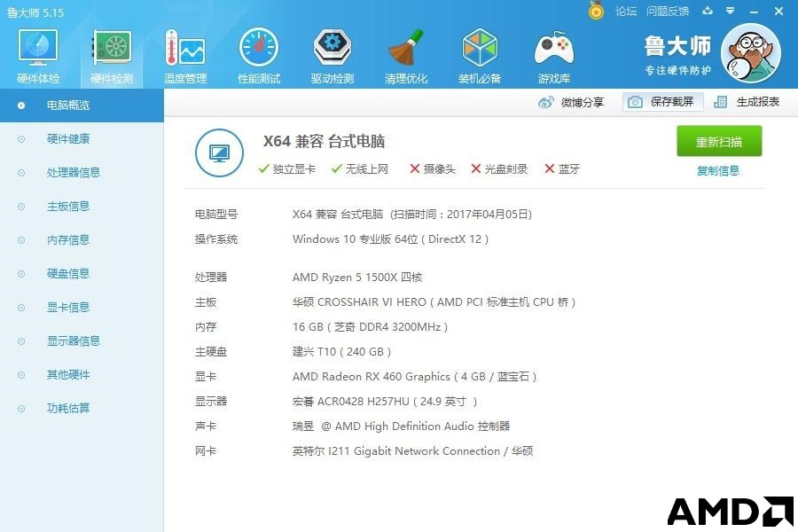Click 华硕 CROSSHAIR VI HERO motherboard value
Viewport: 798px width, 532px height.
click(434, 301)
